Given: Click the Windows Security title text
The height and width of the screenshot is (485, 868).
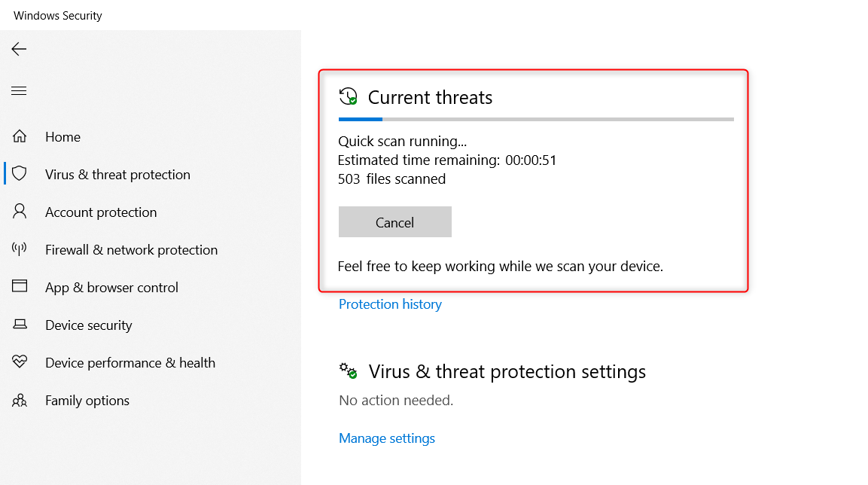Looking at the screenshot, I should pos(57,14).
